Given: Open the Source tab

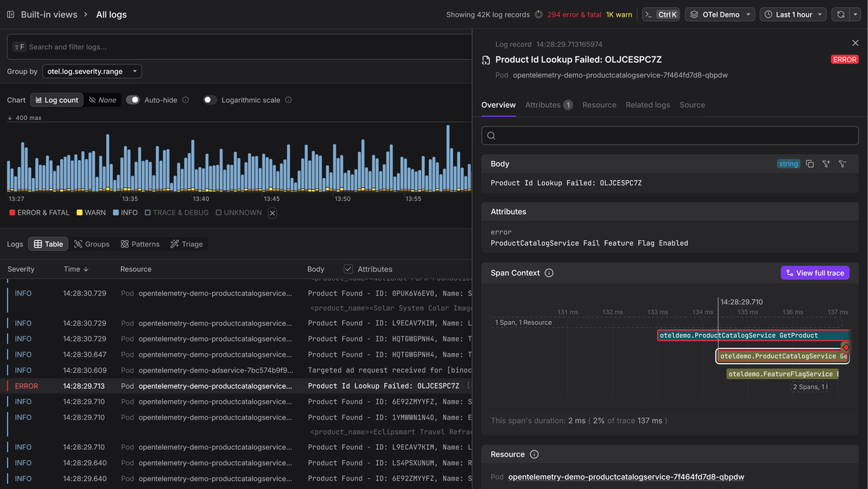Looking at the screenshot, I should pyautogui.click(x=692, y=105).
